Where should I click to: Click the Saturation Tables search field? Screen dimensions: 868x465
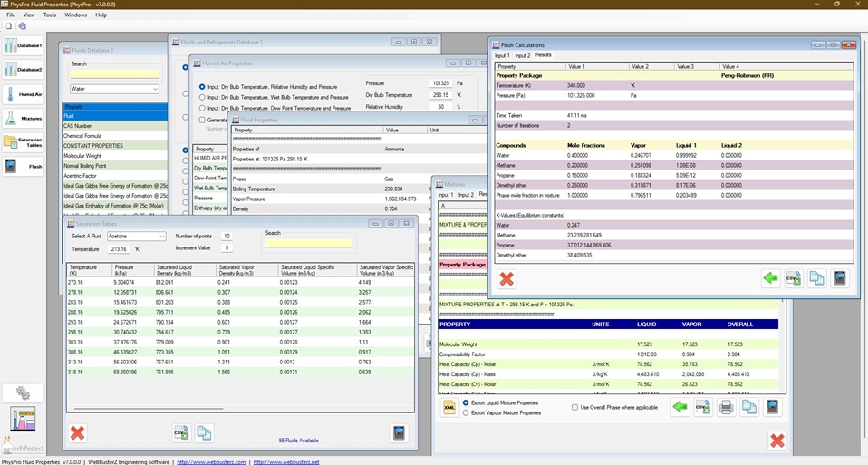click(x=308, y=243)
